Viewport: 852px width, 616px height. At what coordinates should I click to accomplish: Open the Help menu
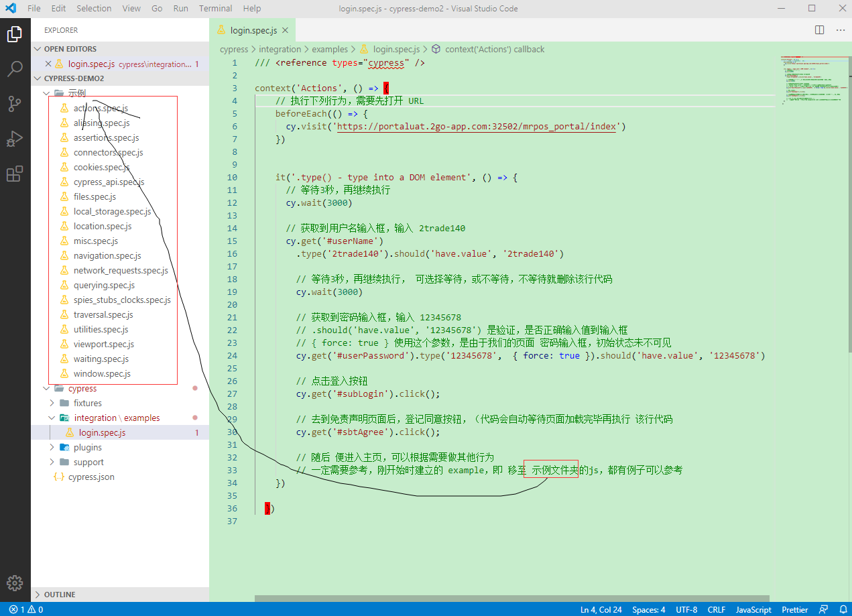pos(252,8)
